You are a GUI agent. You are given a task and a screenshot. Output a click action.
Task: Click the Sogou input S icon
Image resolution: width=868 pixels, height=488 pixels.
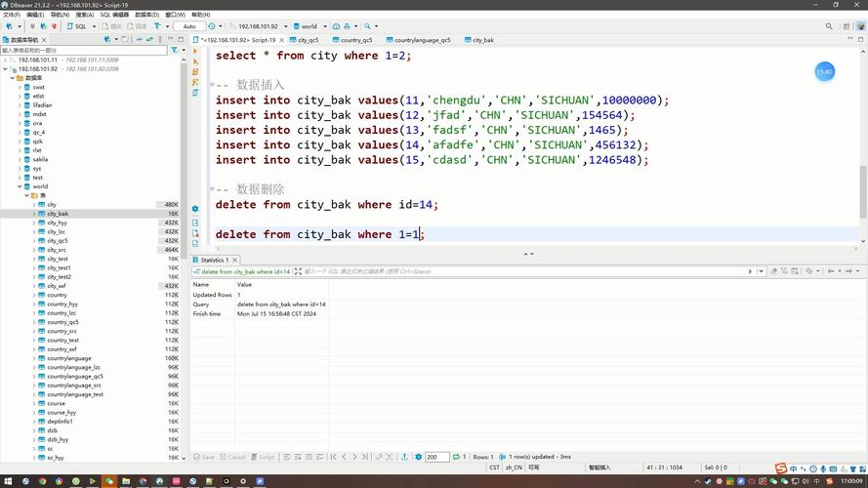coord(780,468)
